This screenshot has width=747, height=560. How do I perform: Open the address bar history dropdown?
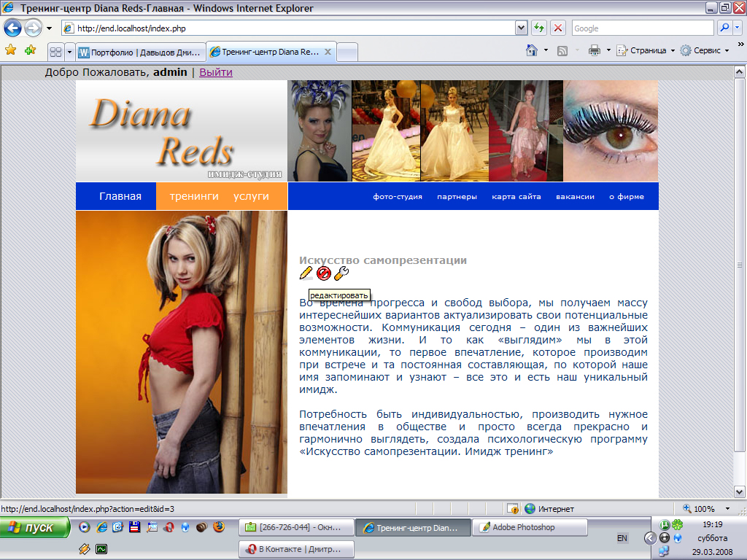521,28
